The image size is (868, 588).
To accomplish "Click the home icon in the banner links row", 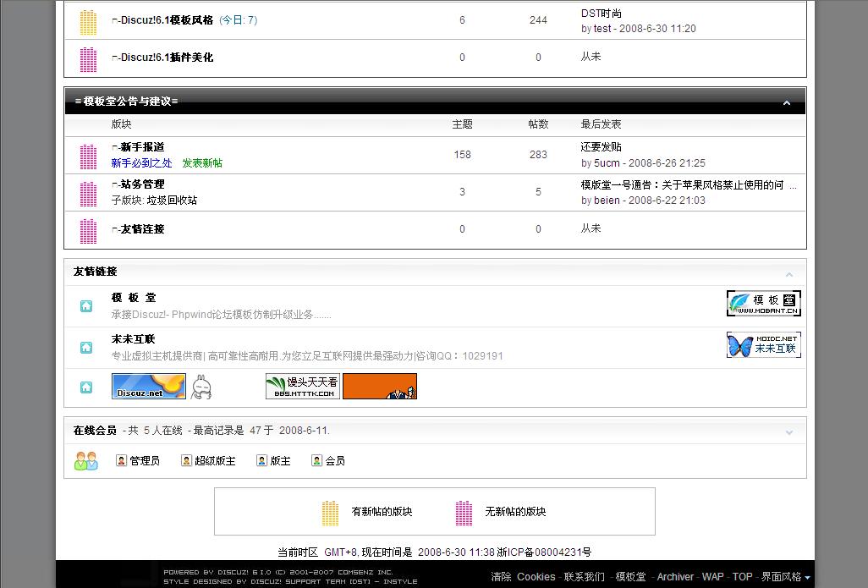I will click(x=86, y=387).
